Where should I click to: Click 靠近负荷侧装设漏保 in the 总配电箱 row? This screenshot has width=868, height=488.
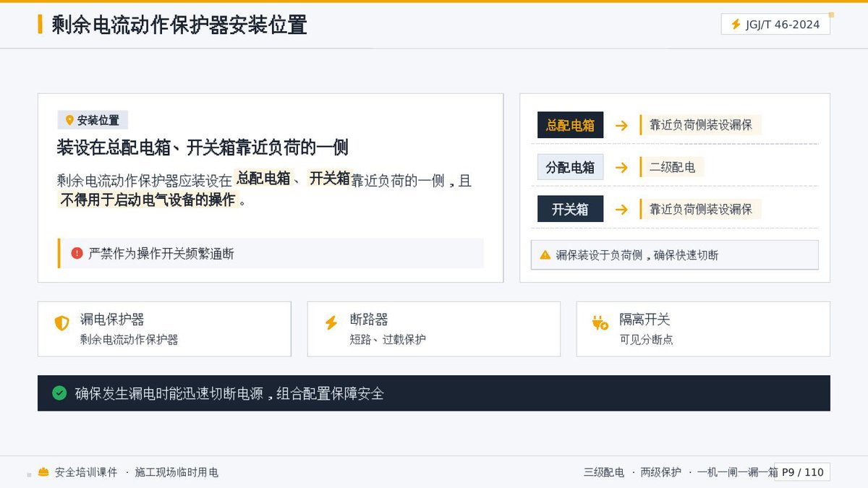[x=701, y=125]
